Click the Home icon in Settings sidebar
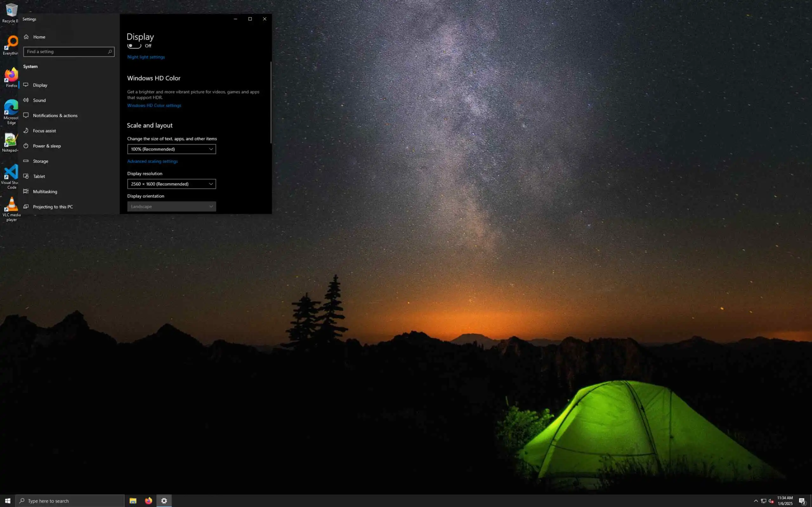 point(26,37)
